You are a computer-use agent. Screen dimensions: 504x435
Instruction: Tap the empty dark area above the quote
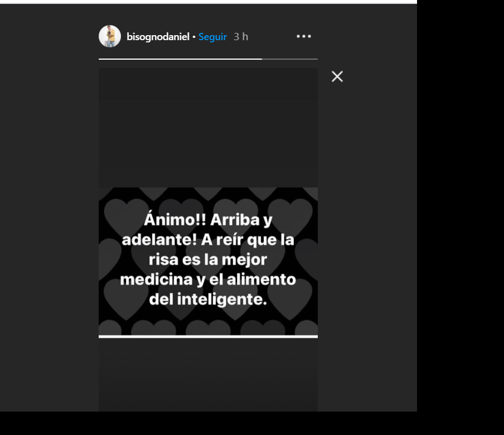208,128
